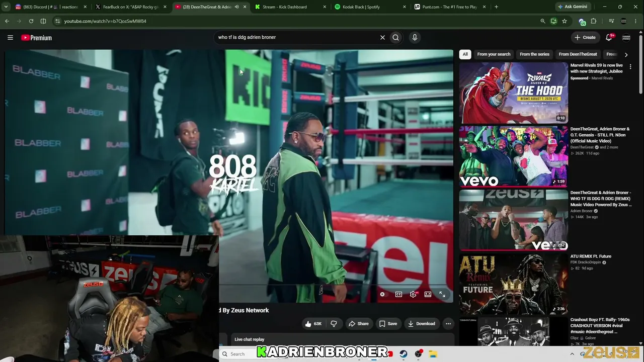Open the Create video menu
This screenshot has height=362, width=644.
point(586,37)
